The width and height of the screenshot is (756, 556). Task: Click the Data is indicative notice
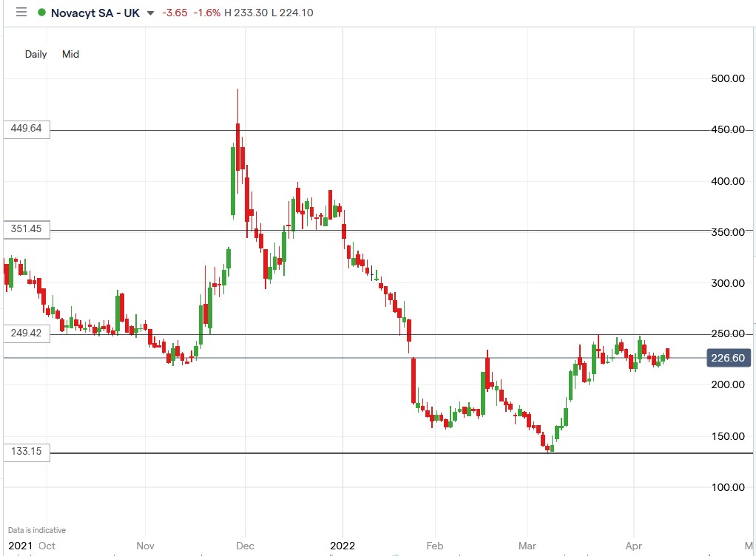[x=36, y=530]
